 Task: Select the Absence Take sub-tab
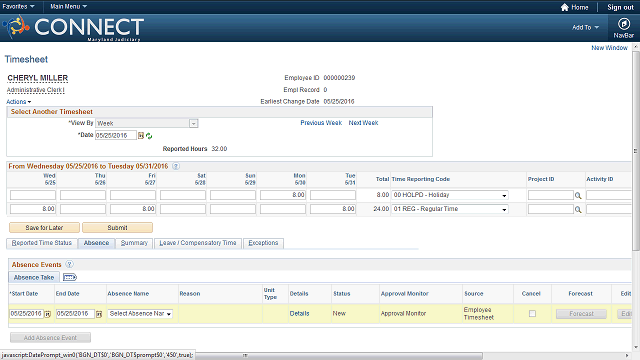click(34, 278)
